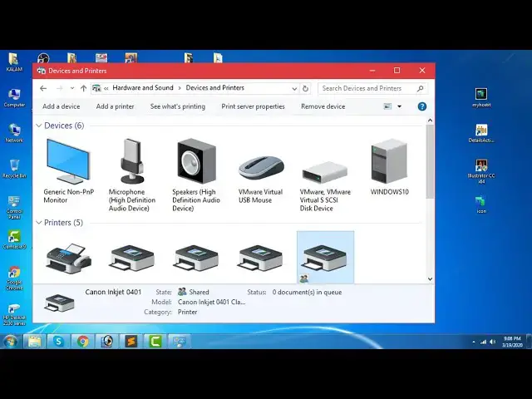532x399 pixels.
Task: Show hidden system tray icons
Action: click(474, 342)
